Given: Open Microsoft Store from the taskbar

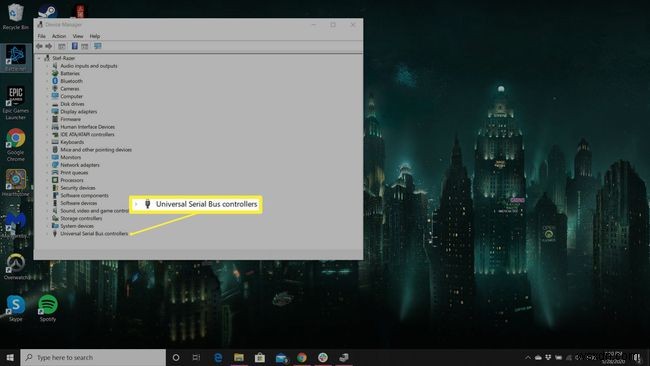Looking at the screenshot, I should (x=260, y=357).
